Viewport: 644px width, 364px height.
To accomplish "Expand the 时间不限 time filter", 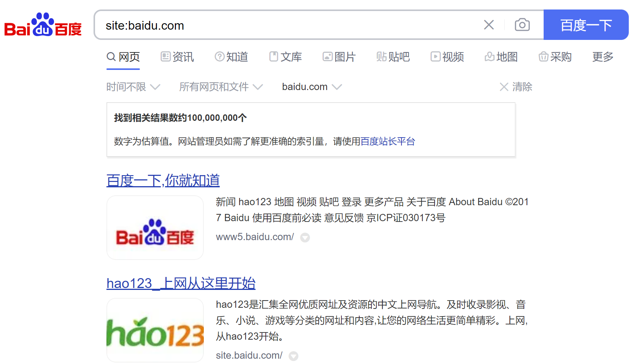I will click(x=133, y=87).
